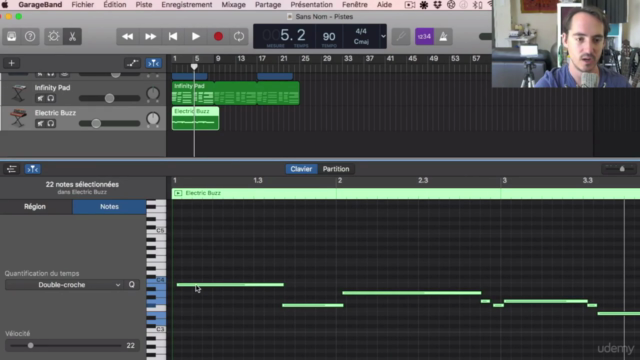
Task: Mute the Infinity Pad track
Action: click(x=40, y=98)
